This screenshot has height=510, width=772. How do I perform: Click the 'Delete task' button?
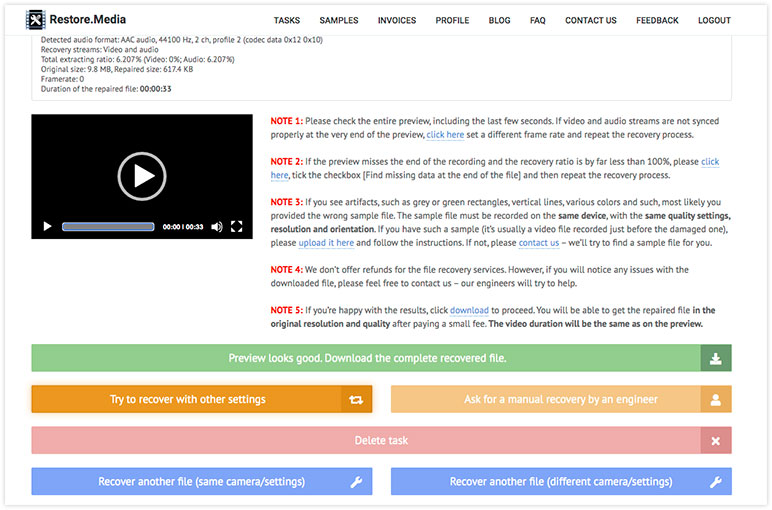[x=382, y=441]
